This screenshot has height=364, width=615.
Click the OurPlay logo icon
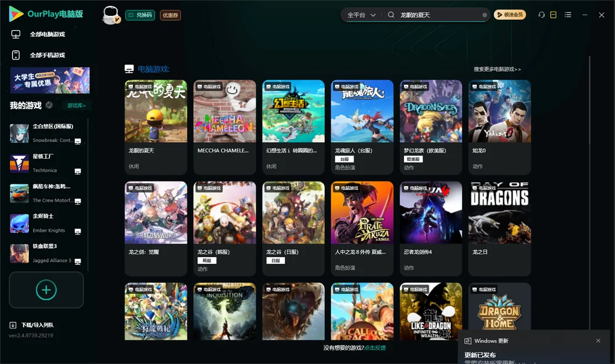(16, 14)
